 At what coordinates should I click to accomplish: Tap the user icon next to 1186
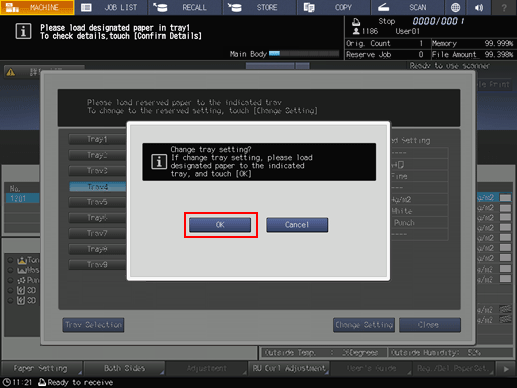356,31
